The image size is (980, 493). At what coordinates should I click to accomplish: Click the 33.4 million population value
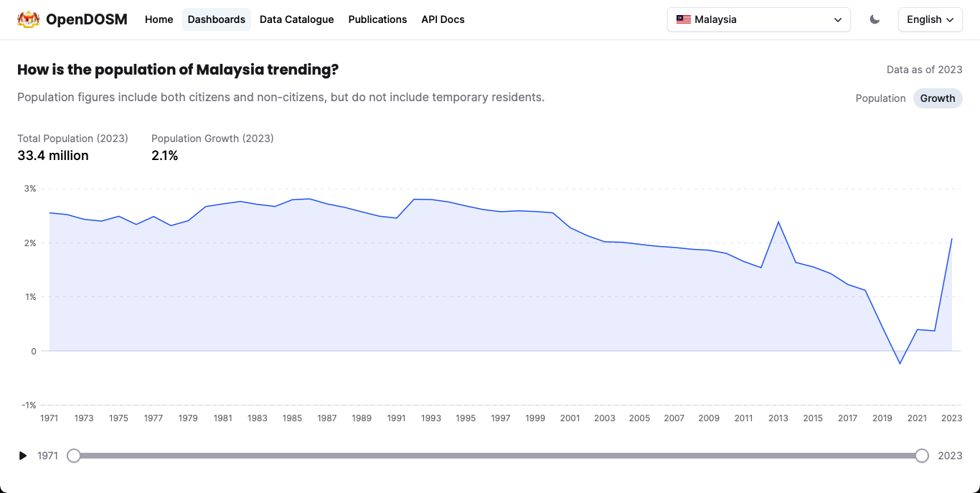[x=53, y=156]
